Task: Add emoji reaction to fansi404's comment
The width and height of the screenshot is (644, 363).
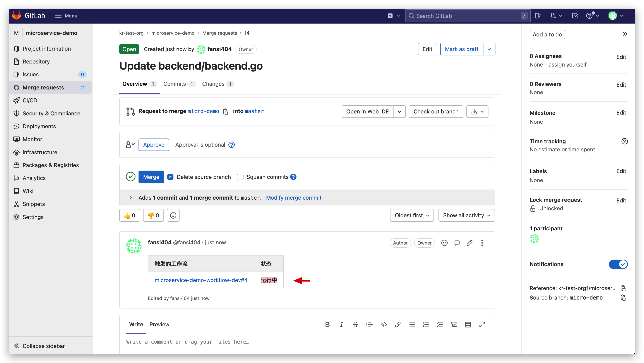Action: pos(444,243)
